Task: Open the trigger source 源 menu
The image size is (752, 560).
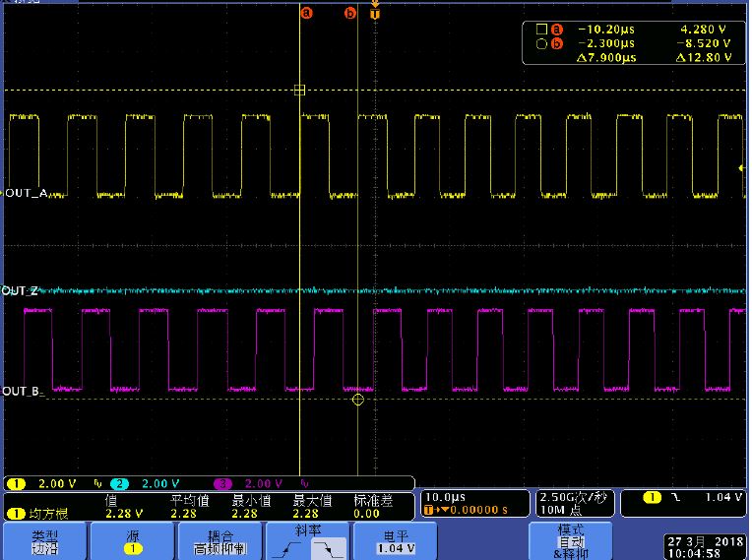Action: pyautogui.click(x=133, y=540)
